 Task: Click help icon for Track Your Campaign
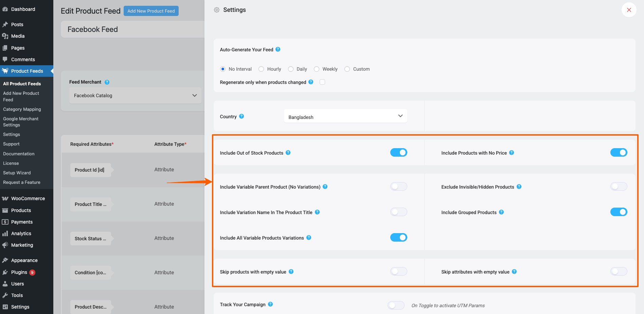(270, 304)
